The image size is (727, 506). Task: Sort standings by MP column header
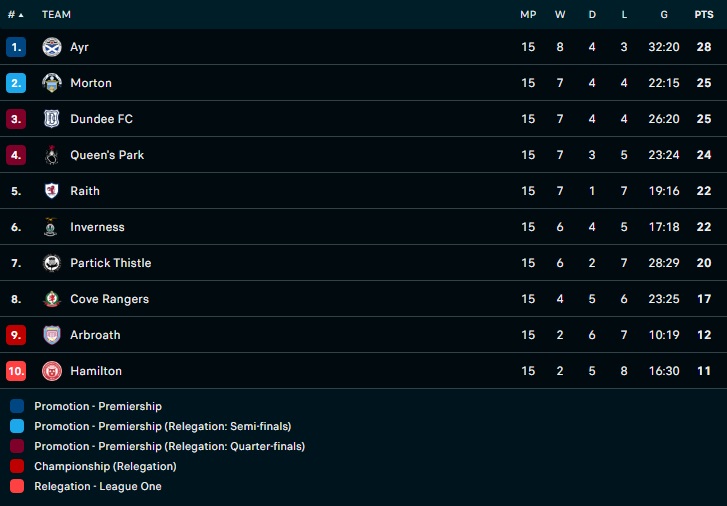click(x=528, y=15)
